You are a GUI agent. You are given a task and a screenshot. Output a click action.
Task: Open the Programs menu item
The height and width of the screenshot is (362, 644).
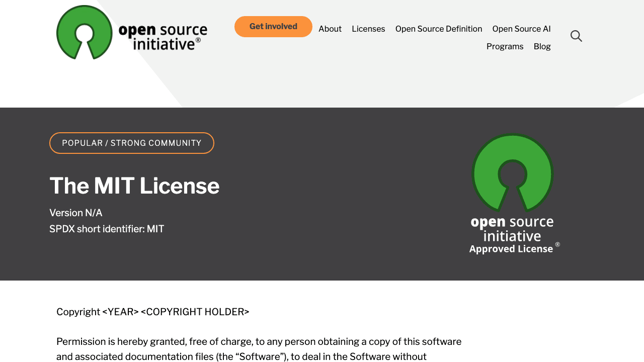pos(505,46)
